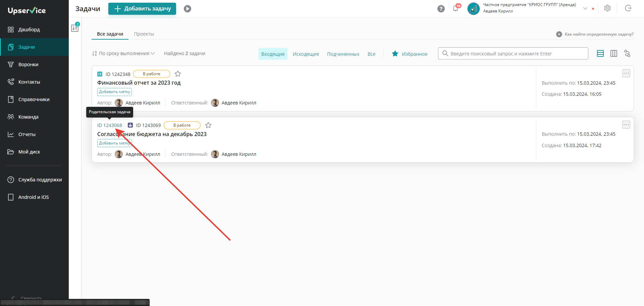Open the filter settings panel icon
The width and height of the screenshot is (644, 306).
75,28
